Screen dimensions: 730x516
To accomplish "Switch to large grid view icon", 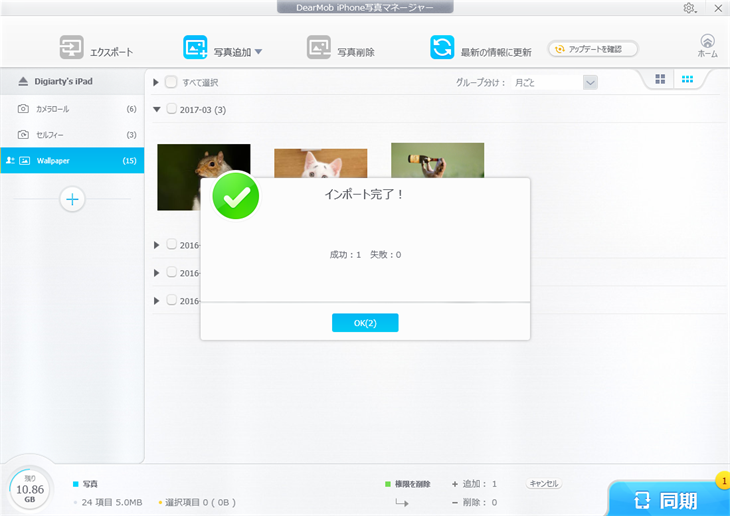I will tap(660, 80).
